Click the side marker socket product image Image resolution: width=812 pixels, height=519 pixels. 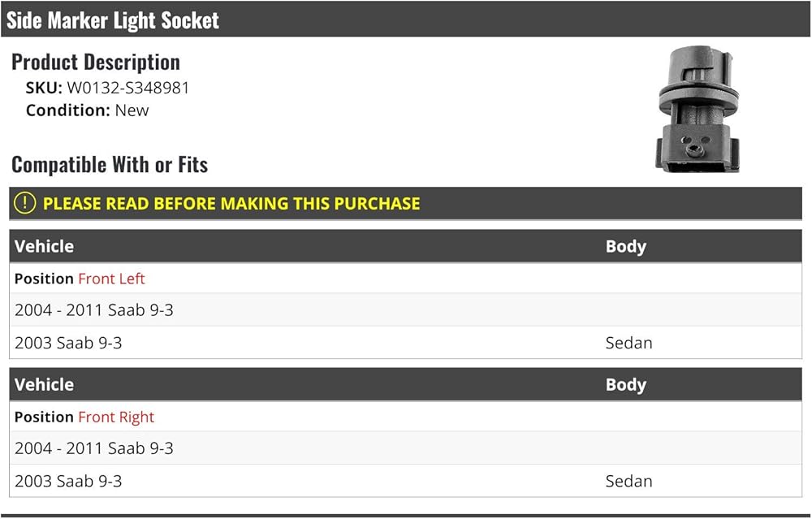(x=698, y=110)
